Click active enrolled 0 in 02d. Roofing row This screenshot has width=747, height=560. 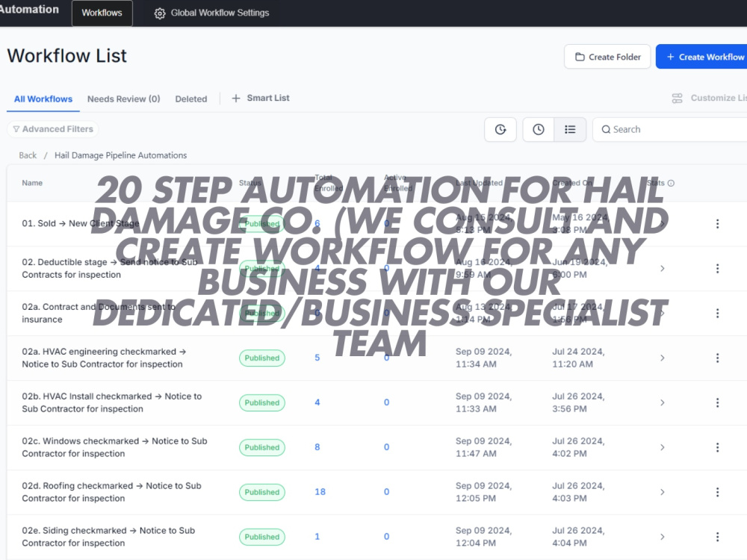(386, 492)
